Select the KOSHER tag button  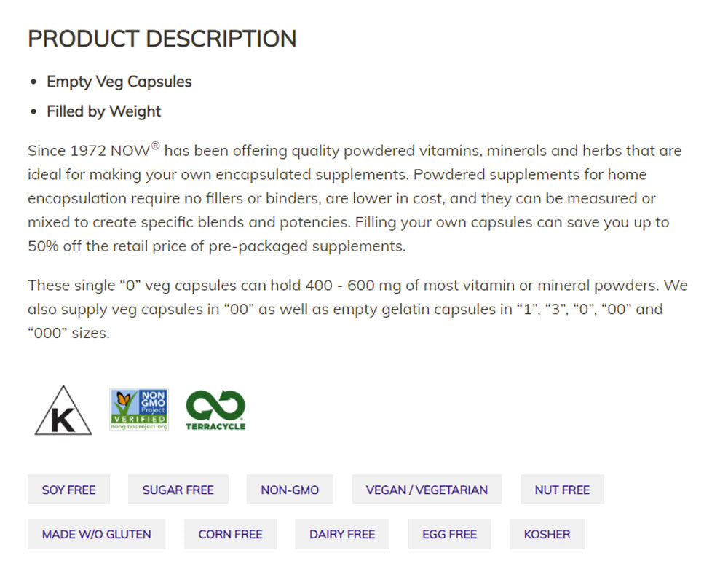547,534
